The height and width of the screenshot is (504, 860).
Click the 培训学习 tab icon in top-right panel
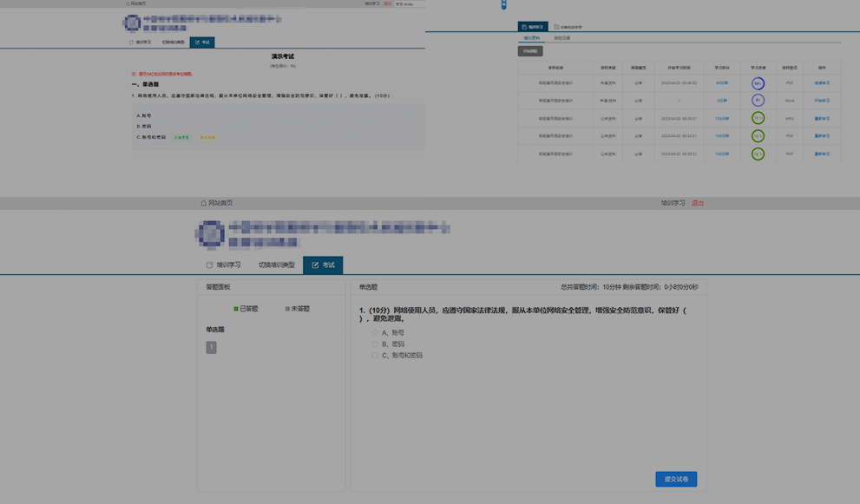pos(523,27)
